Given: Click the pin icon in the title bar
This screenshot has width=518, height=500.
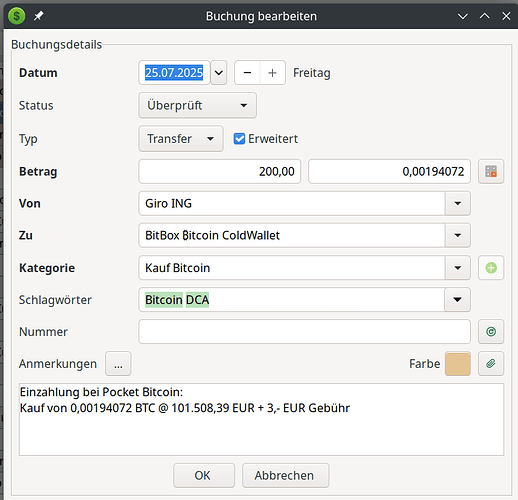Looking at the screenshot, I should pos(39,16).
